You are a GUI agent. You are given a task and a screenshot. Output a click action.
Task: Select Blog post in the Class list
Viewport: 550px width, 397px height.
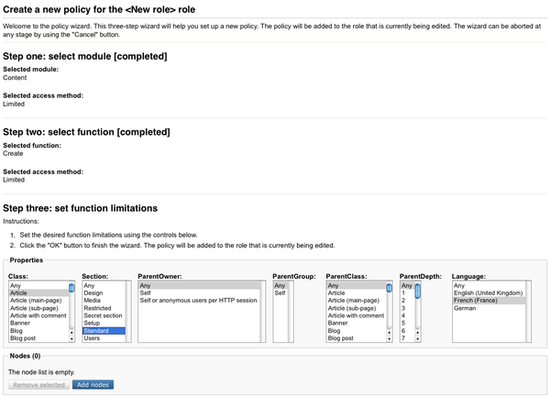click(39, 338)
